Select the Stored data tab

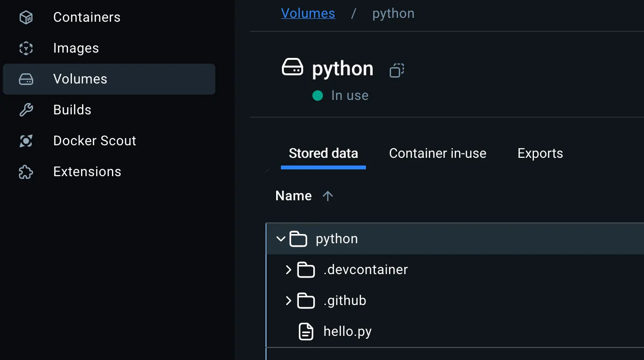(323, 153)
